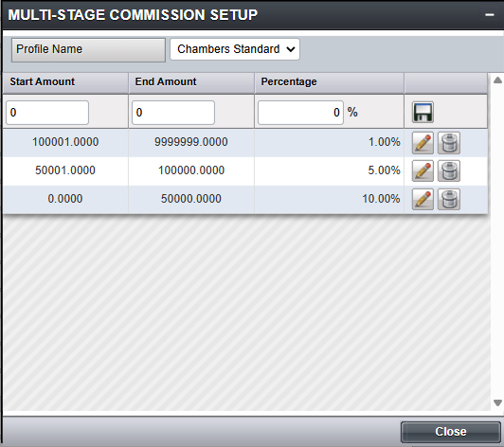Select the 50000.0000 end amount cell

(191, 199)
